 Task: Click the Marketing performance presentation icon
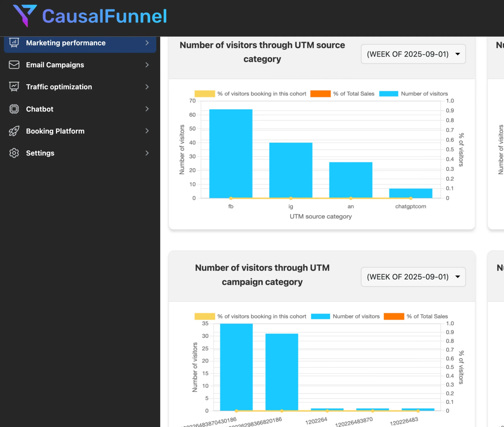tap(14, 43)
